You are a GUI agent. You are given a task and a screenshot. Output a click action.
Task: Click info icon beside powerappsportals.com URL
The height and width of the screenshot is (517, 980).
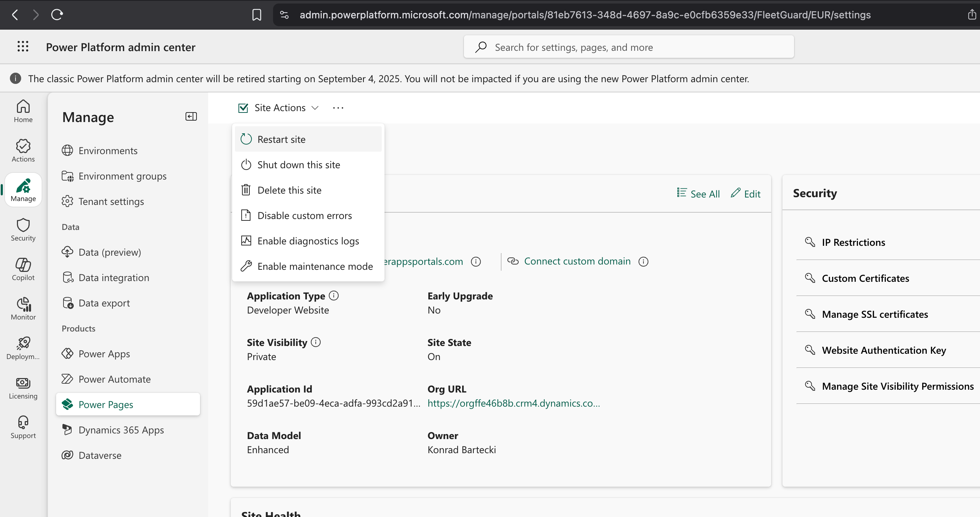coord(476,261)
